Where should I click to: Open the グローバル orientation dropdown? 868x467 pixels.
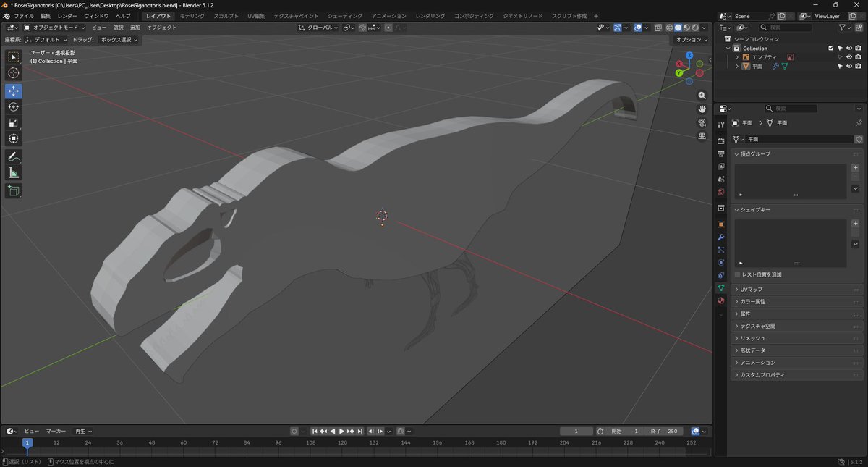[318, 28]
